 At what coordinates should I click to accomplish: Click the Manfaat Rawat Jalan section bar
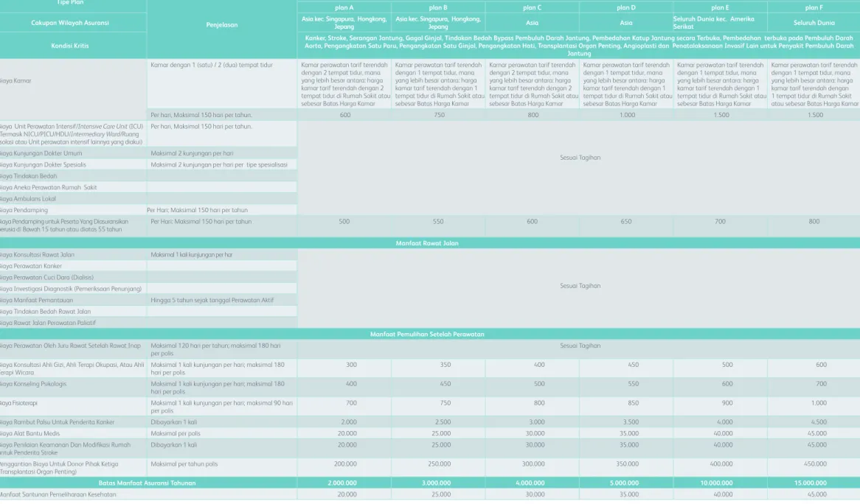click(x=427, y=243)
